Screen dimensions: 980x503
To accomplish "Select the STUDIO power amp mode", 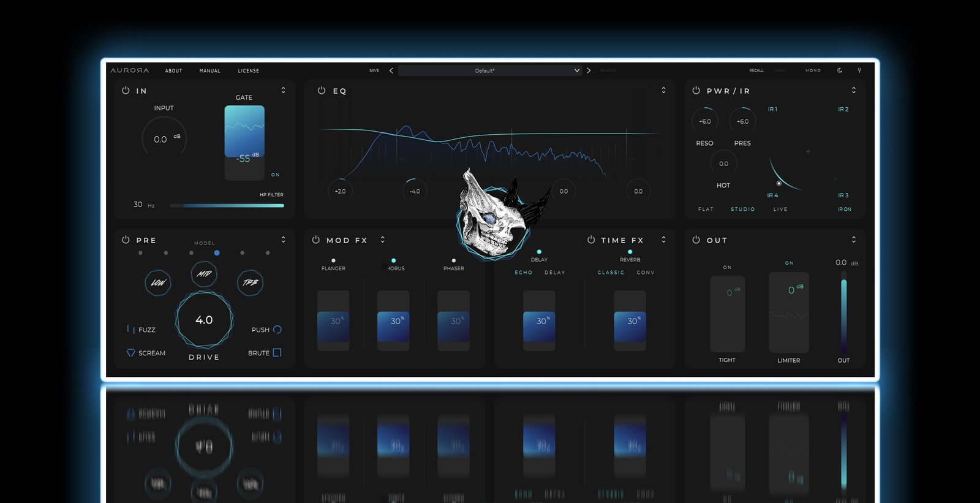I will [x=742, y=210].
